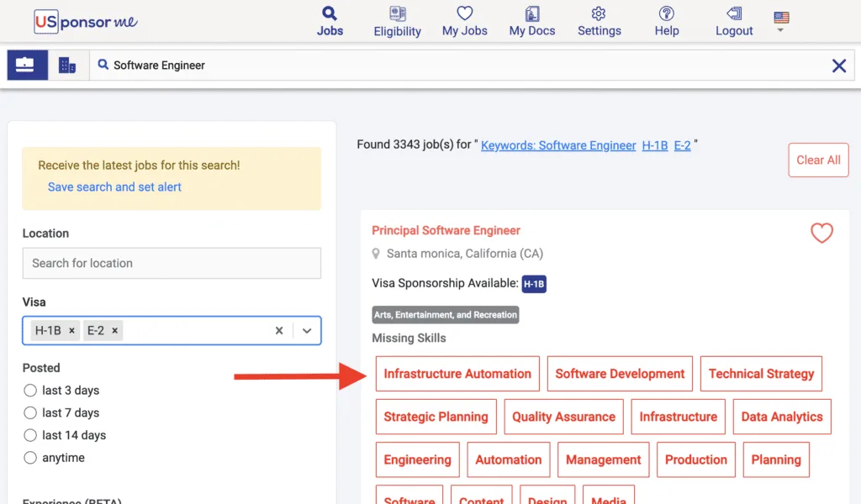Viewport: 861px width, 504px height.
Task: Expand the language dropdown arrow under flag
Action: coord(780,30)
